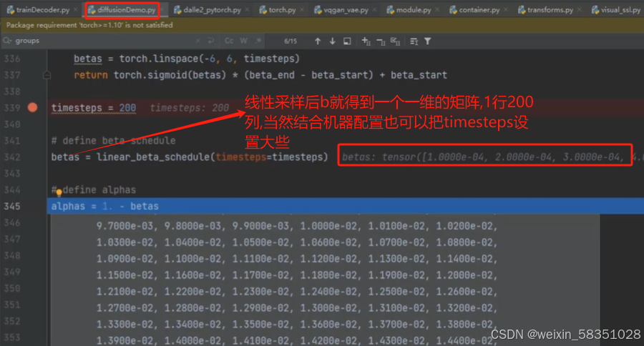Close the module.py tab

point(437,10)
